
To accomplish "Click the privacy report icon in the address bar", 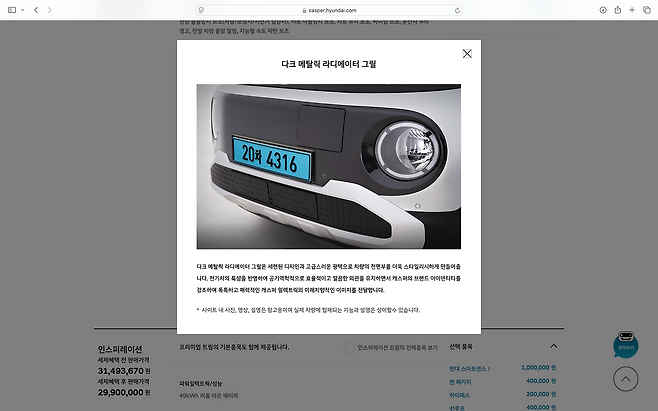I will click(x=203, y=9).
